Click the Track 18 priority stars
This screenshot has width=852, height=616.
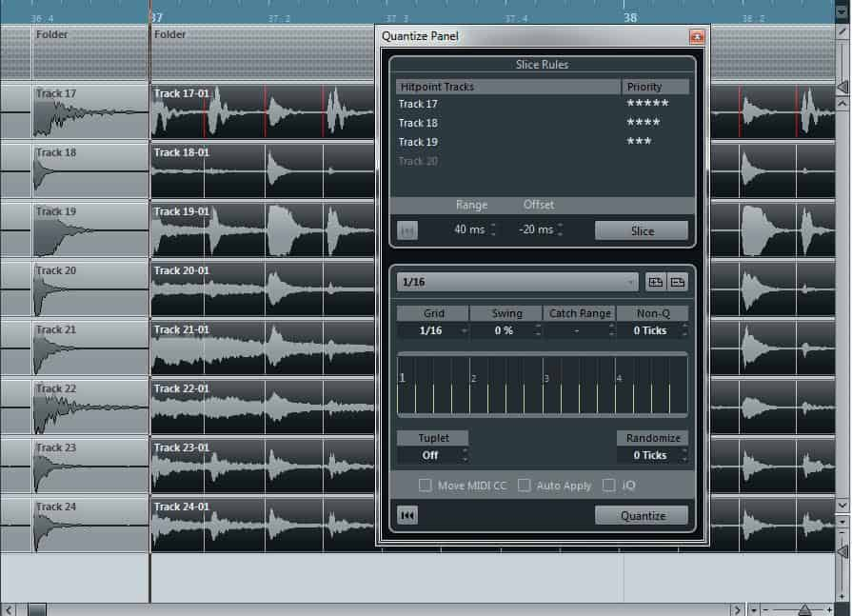[643, 123]
